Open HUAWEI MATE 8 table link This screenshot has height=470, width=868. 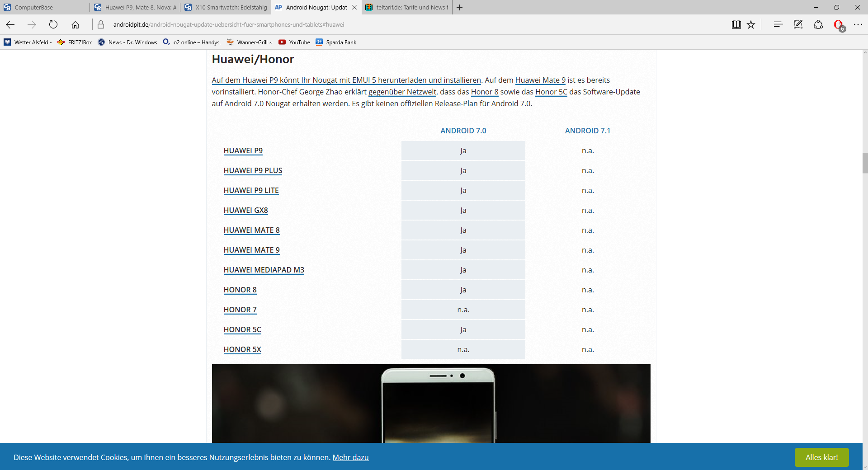[251, 230]
